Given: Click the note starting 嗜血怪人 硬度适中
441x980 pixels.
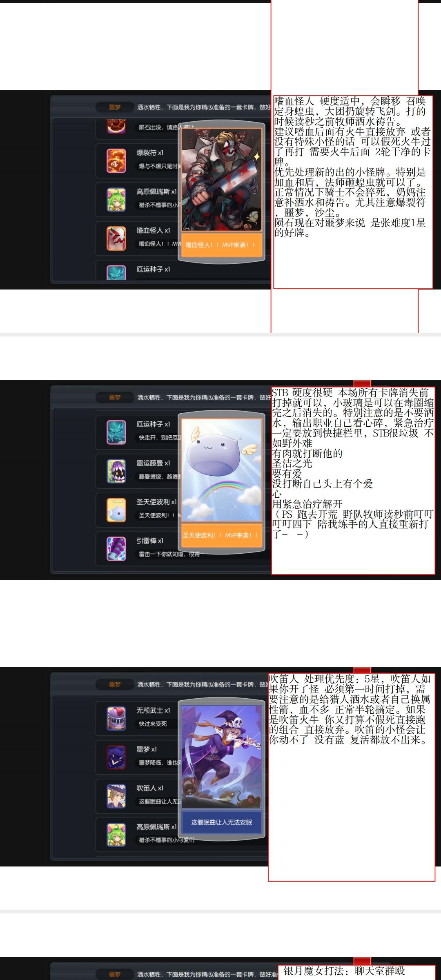Looking at the screenshot, I should pos(353,192).
